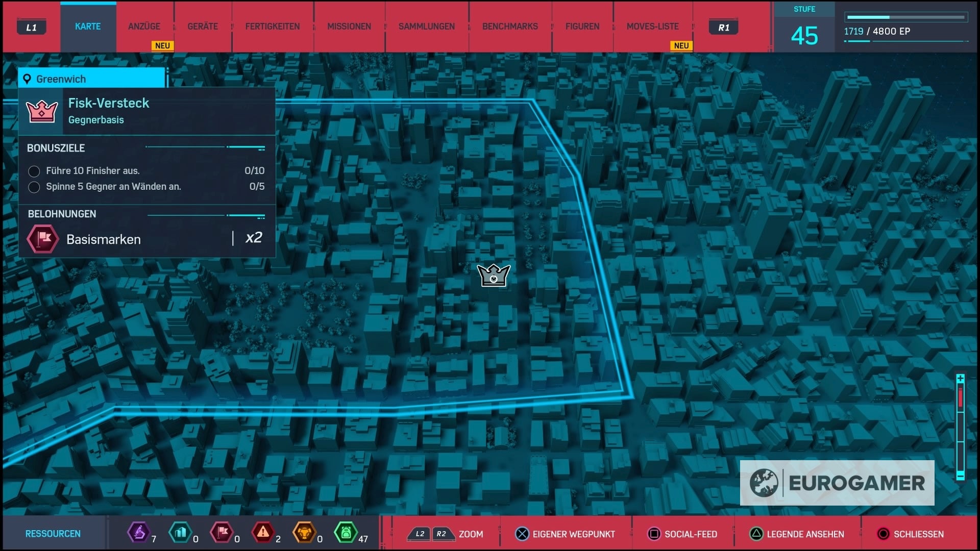980x551 pixels.
Task: Click the Greenwich location pin icon
Action: 27,79
